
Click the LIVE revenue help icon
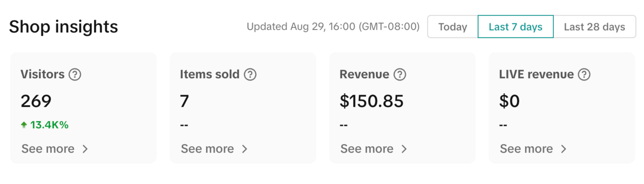click(x=584, y=75)
